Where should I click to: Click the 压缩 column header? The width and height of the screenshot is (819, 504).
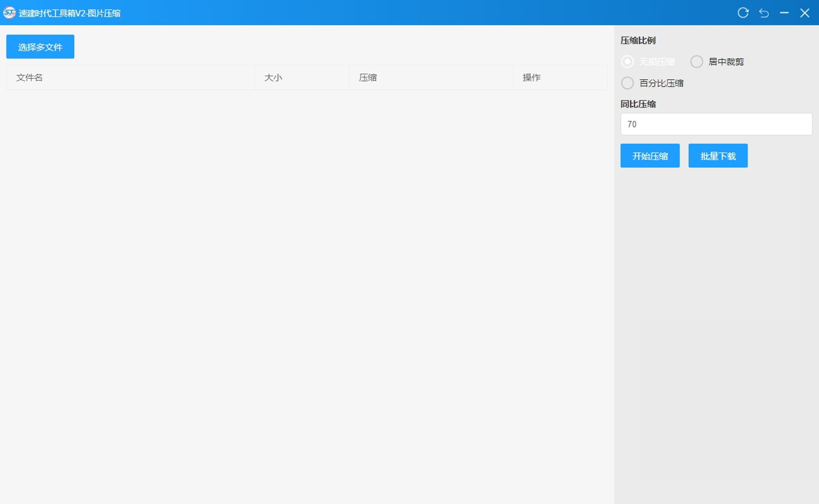368,77
